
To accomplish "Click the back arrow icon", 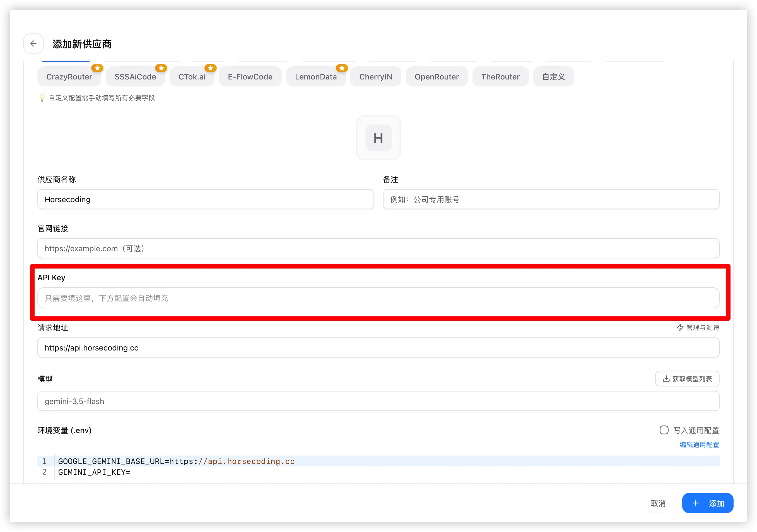I will coord(33,43).
